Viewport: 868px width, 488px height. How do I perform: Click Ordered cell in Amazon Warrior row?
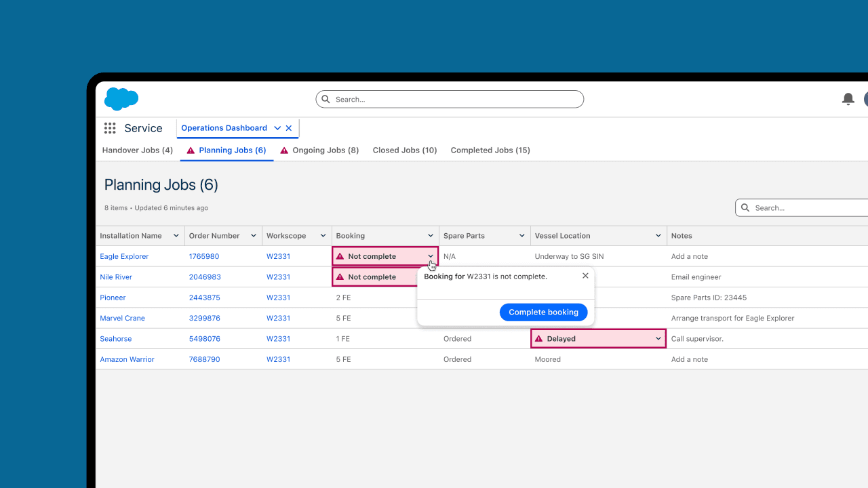click(457, 359)
